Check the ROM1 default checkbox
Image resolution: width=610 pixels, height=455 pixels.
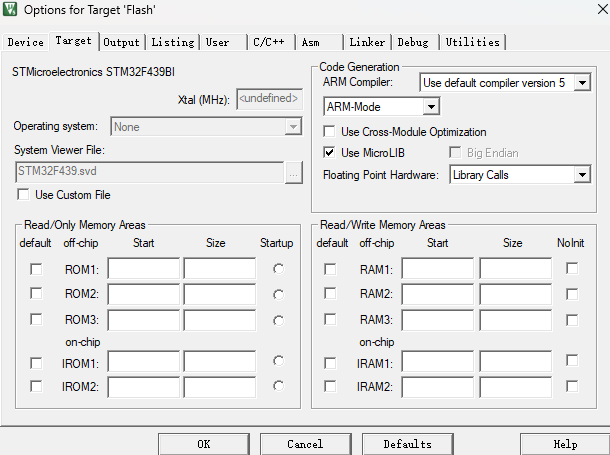36,269
